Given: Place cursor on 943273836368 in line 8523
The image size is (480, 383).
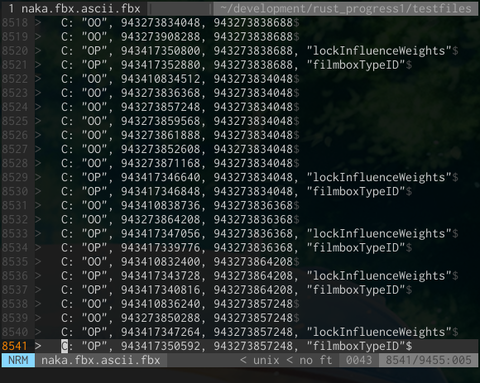Looking at the screenshot, I should (x=160, y=93).
